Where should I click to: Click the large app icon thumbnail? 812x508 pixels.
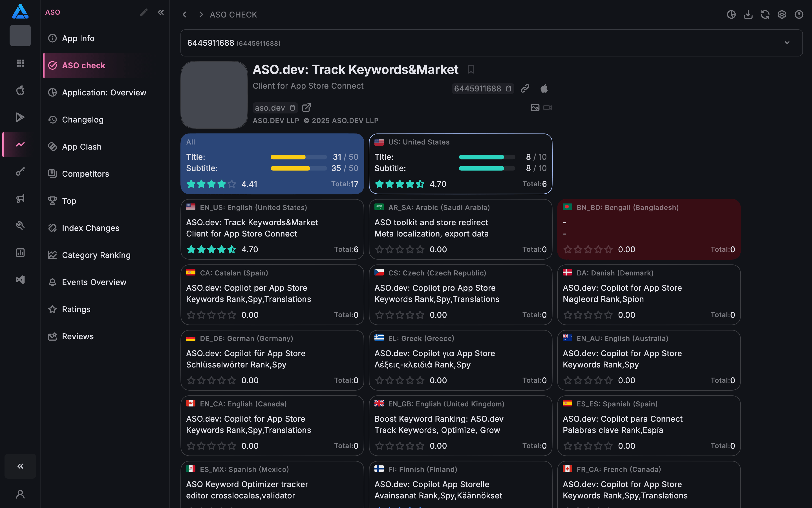[214, 95]
